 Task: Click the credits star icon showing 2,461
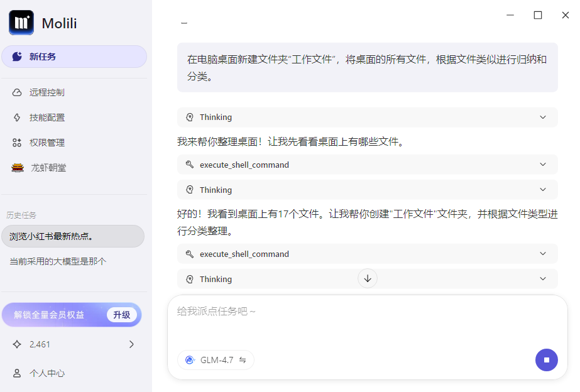click(17, 344)
